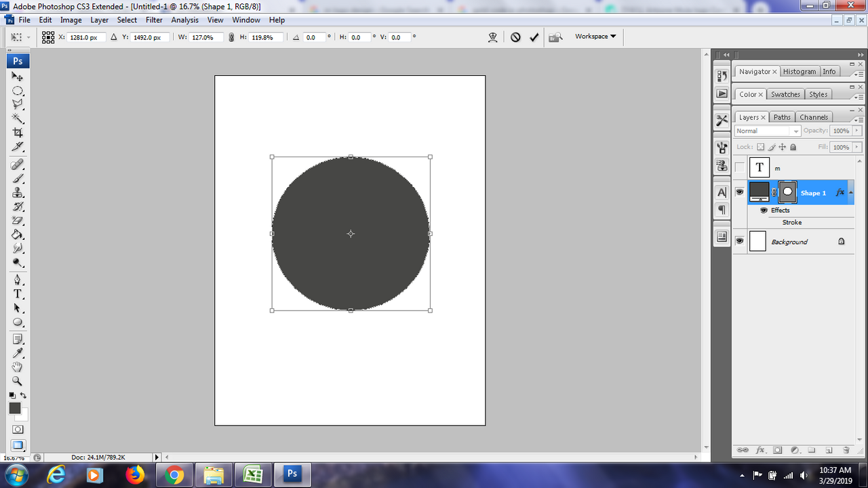This screenshot has height=488, width=868.
Task: Open the Normal blend mode dropdown
Action: tap(768, 131)
